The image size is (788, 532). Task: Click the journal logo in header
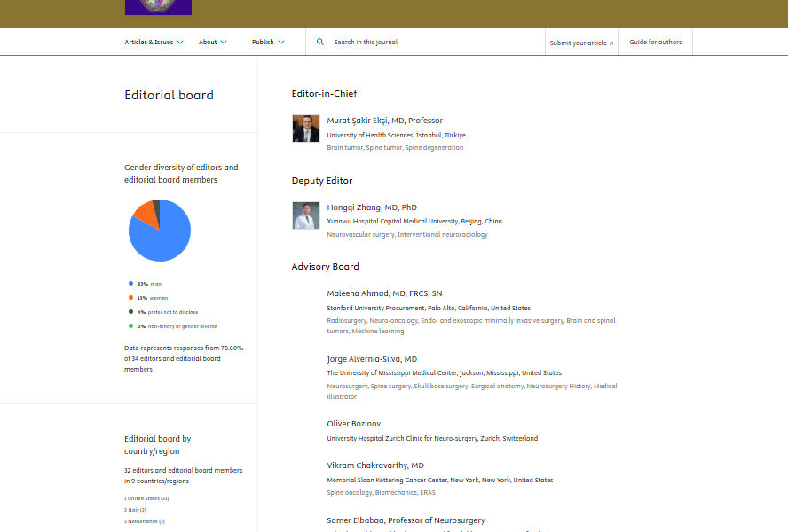point(158,7)
